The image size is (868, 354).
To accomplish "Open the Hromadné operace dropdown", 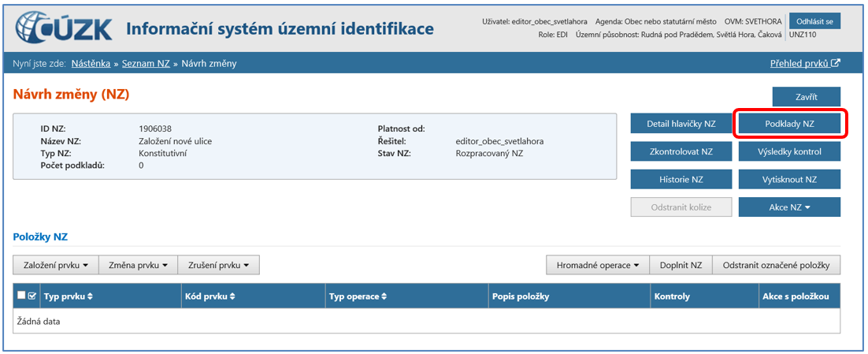I will (598, 265).
